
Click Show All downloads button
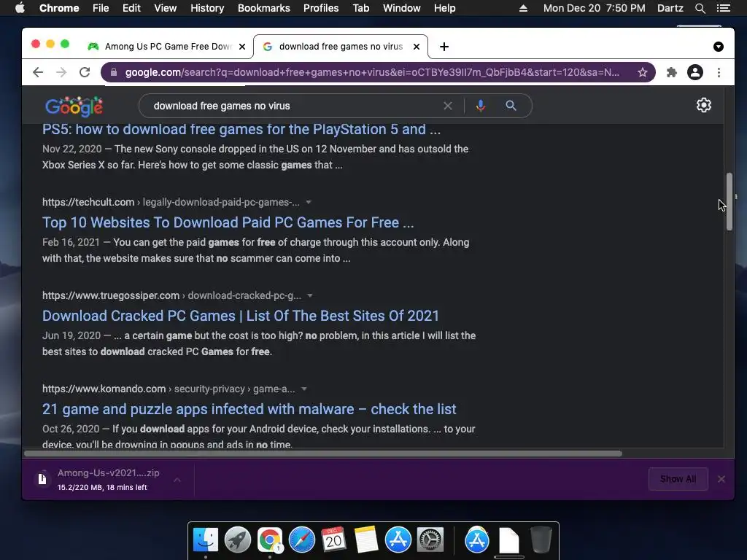pos(678,479)
